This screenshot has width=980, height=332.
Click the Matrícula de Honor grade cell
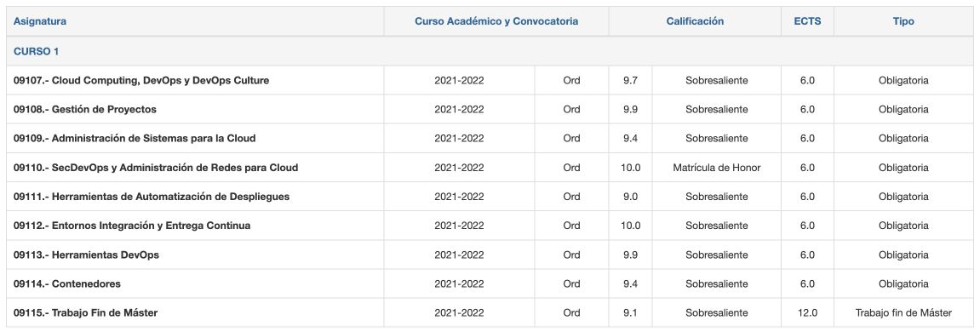716,168
